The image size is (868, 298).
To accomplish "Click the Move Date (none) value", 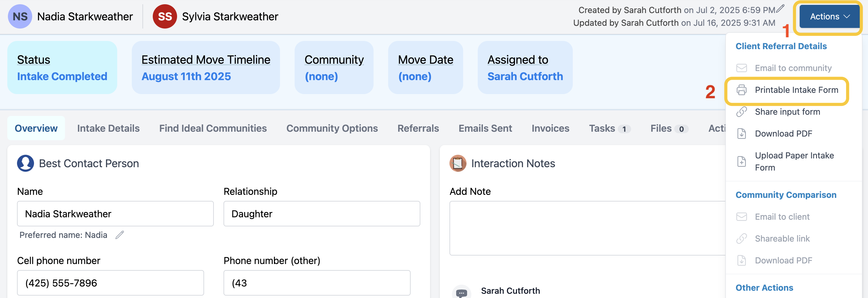I will click(415, 76).
